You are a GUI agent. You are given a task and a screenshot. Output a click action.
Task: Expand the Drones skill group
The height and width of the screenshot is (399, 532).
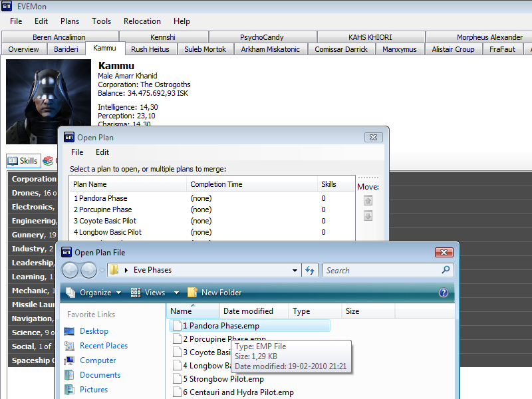(33, 193)
